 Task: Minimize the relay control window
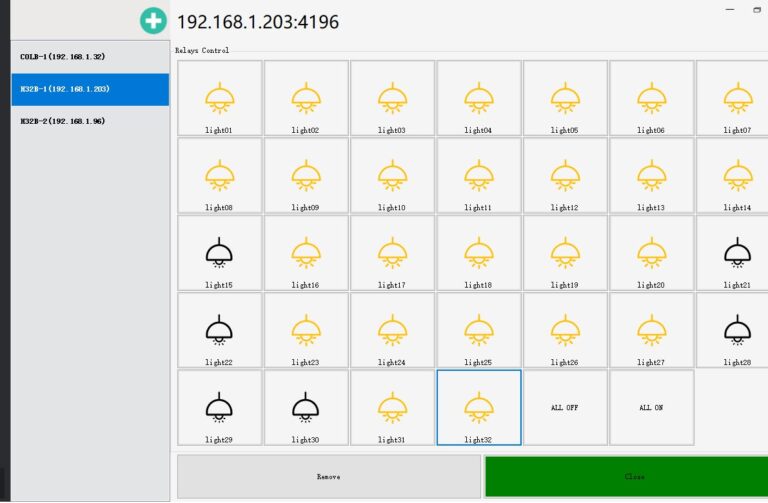coord(727,9)
